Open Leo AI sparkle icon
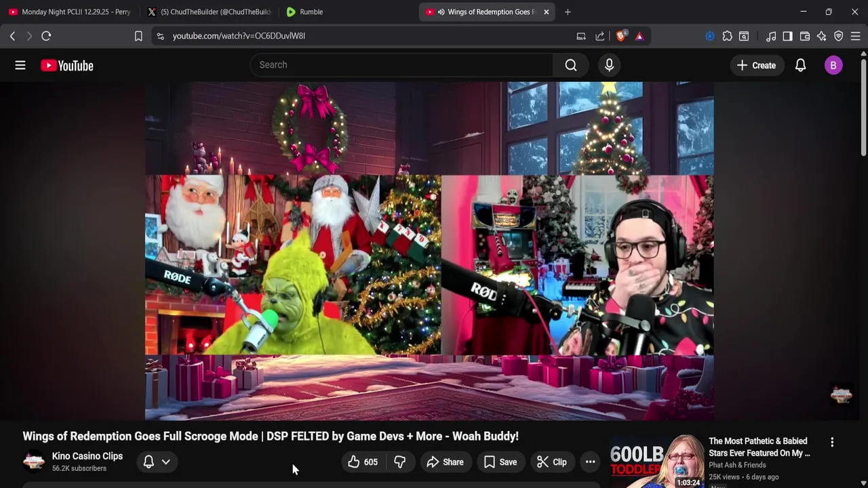868x488 pixels. [x=822, y=36]
